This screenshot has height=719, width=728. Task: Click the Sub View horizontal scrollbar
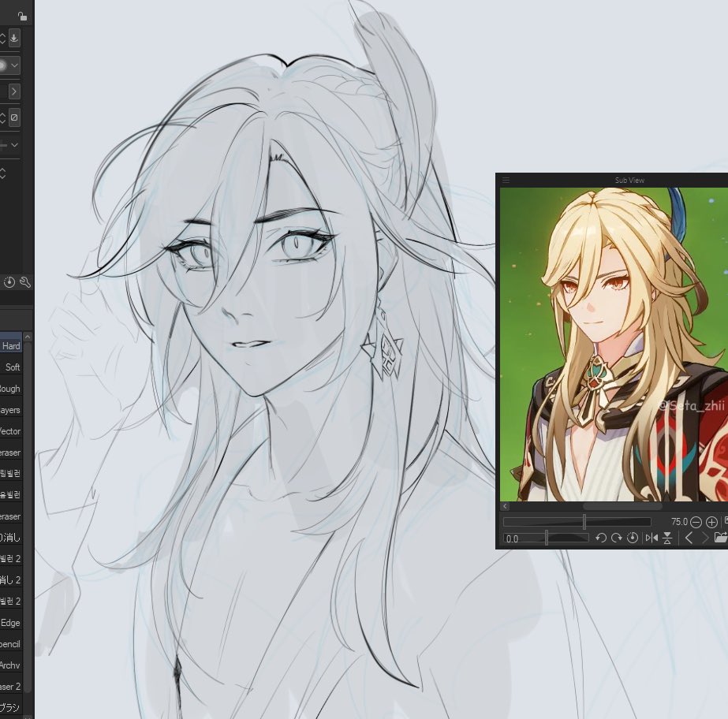(x=622, y=506)
